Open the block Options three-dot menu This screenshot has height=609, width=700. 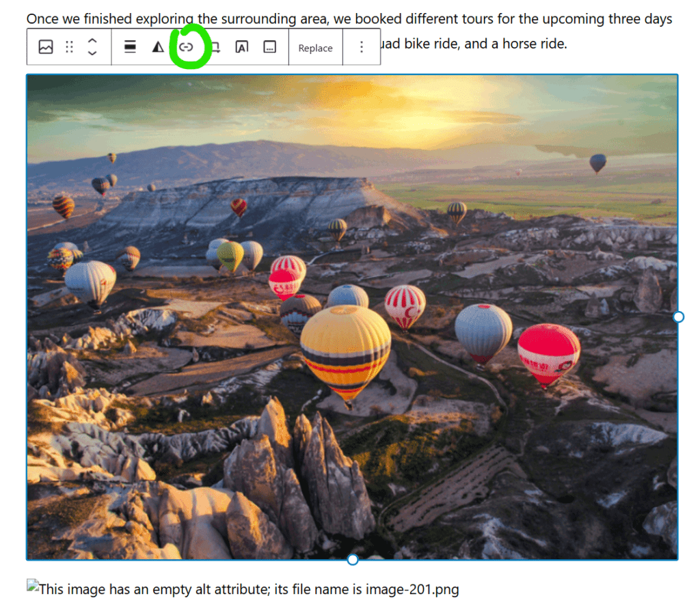pos(362,47)
